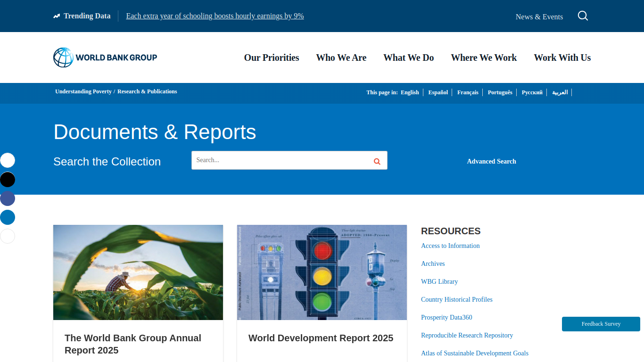Open Country Historical Profiles link
The image size is (644, 362).
(x=457, y=299)
